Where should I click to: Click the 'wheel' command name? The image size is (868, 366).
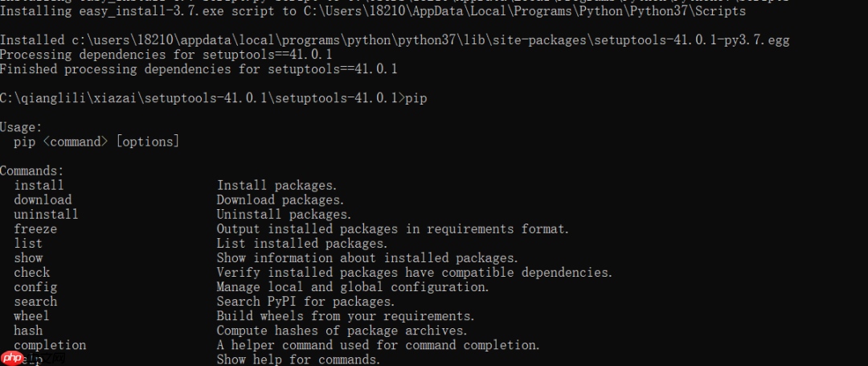(x=31, y=316)
